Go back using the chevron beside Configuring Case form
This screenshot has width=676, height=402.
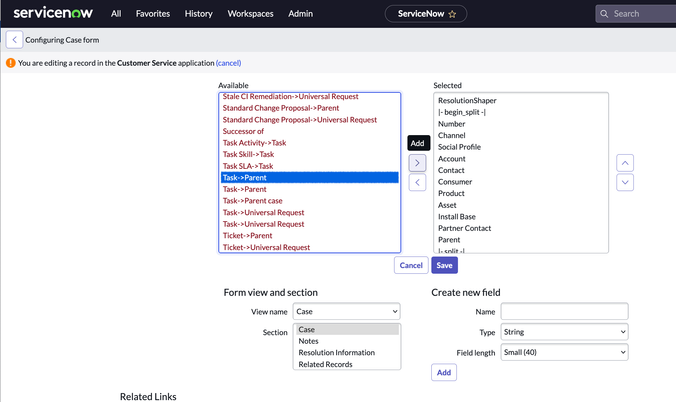[14, 40]
